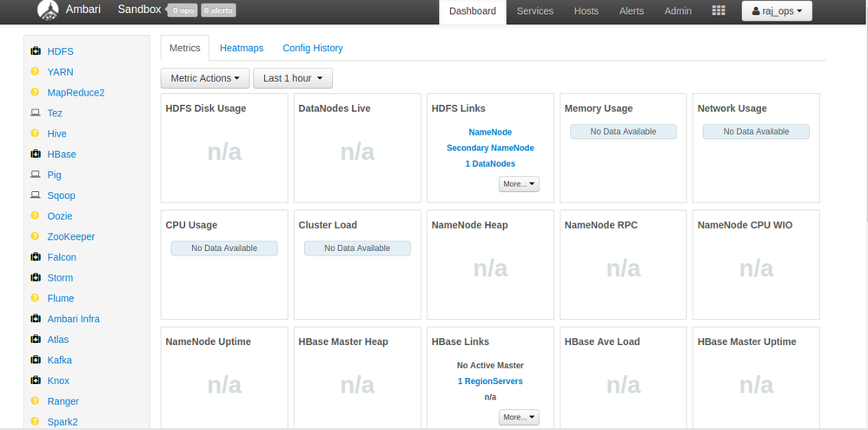Open the Metric Actions dropdown
The image size is (868, 430).
(x=205, y=78)
